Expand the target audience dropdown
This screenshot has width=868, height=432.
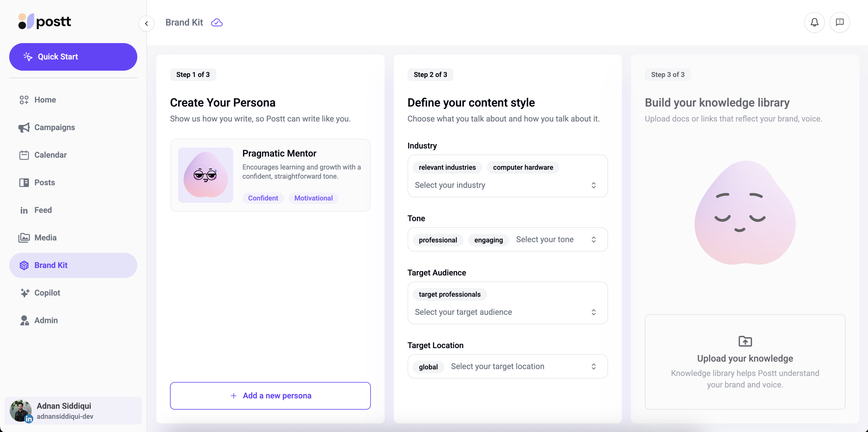click(x=593, y=312)
